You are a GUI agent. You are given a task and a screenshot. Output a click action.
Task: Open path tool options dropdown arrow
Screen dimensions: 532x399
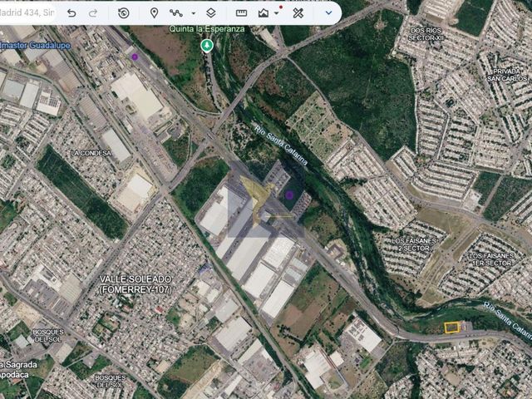click(194, 13)
